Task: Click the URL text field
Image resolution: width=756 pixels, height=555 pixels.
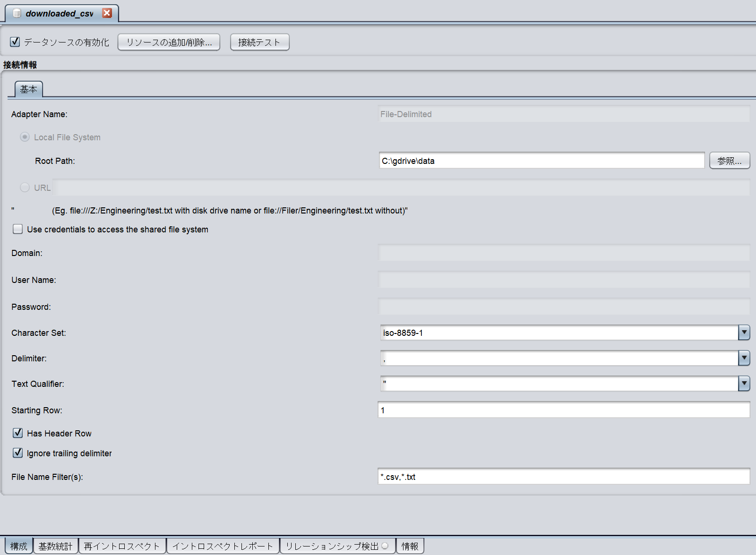Action: pyautogui.click(x=401, y=188)
